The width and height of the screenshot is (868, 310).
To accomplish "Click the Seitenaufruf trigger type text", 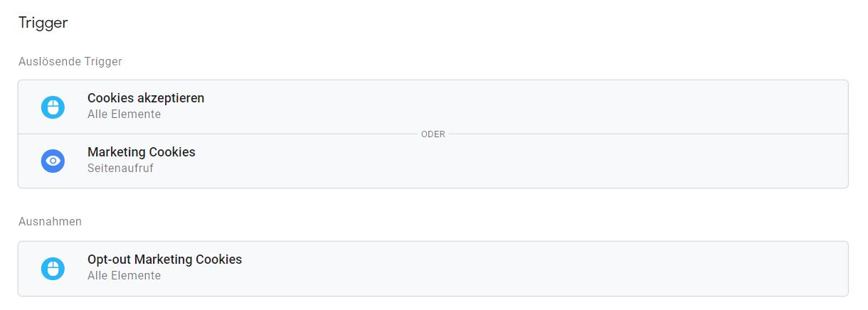I will [x=120, y=169].
